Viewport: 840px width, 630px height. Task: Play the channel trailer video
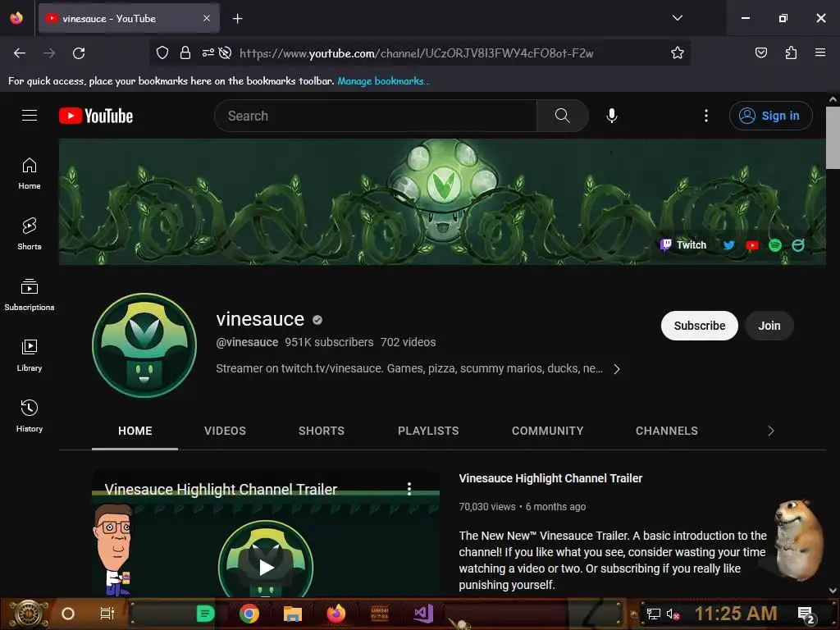pos(266,568)
